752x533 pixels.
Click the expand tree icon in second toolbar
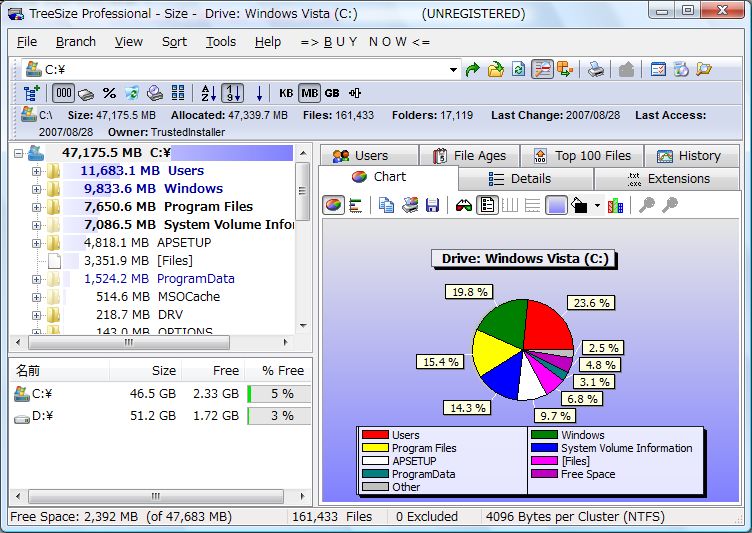[32, 93]
